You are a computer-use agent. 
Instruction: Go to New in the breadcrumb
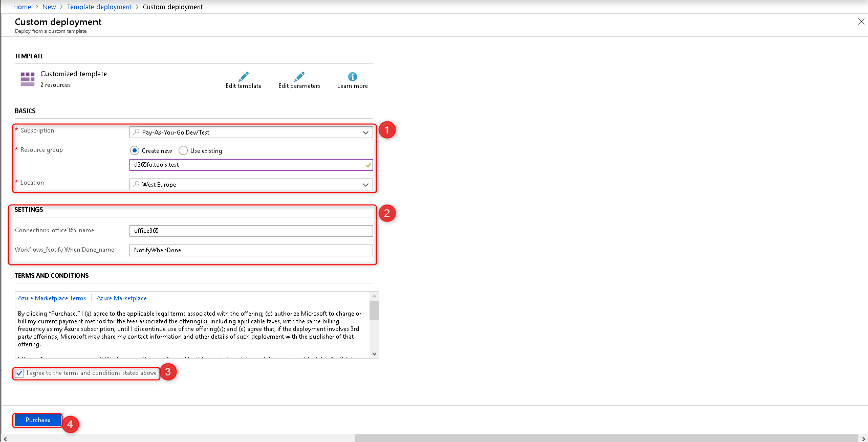(x=49, y=7)
